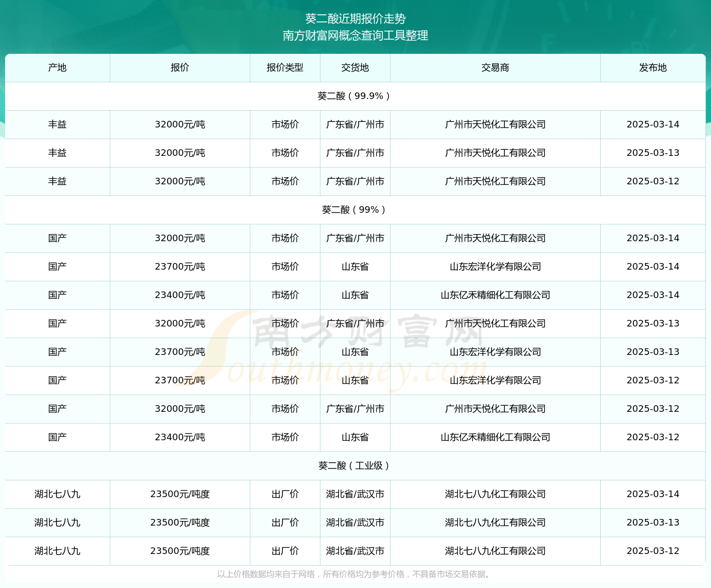Click 市场价 in the 丰益 2025-03-13 row
This screenshot has height=588, width=711.
coord(285,153)
